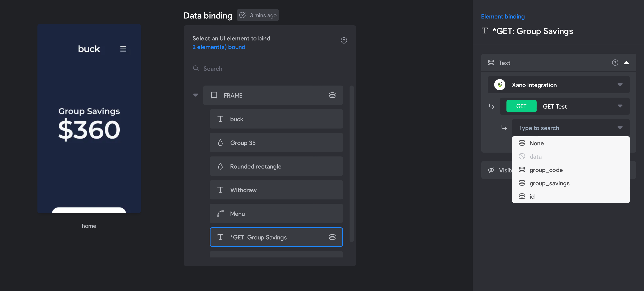644x291 pixels.
Task: Click the green GET method badge
Action: click(521, 106)
